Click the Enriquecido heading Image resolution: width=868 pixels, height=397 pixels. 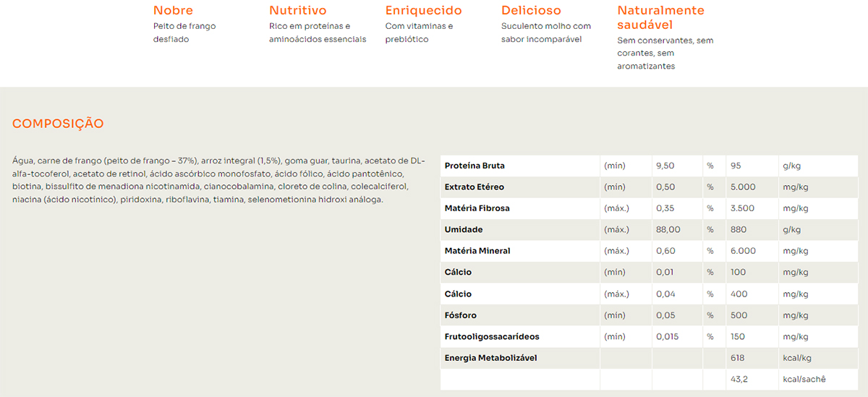click(423, 11)
